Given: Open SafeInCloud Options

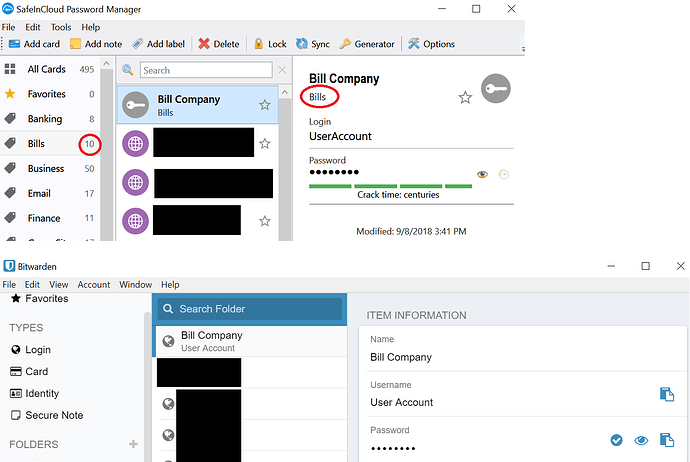Looking at the screenshot, I should click(431, 44).
